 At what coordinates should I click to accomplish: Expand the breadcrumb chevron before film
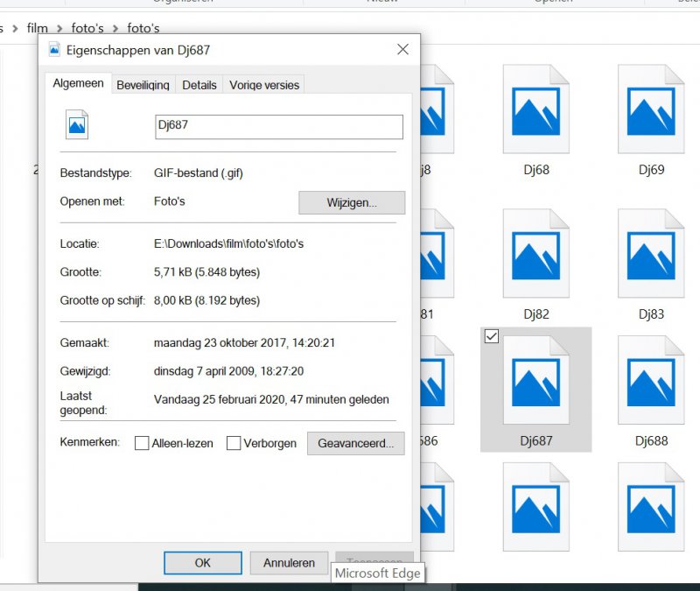pos(13,29)
